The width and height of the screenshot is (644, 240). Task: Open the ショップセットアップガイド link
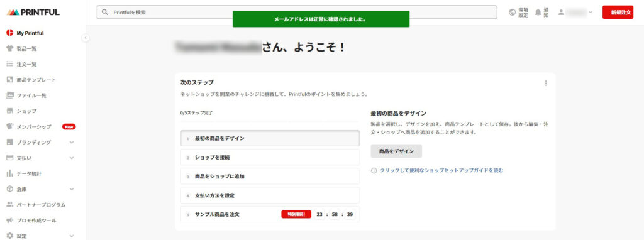(441, 170)
